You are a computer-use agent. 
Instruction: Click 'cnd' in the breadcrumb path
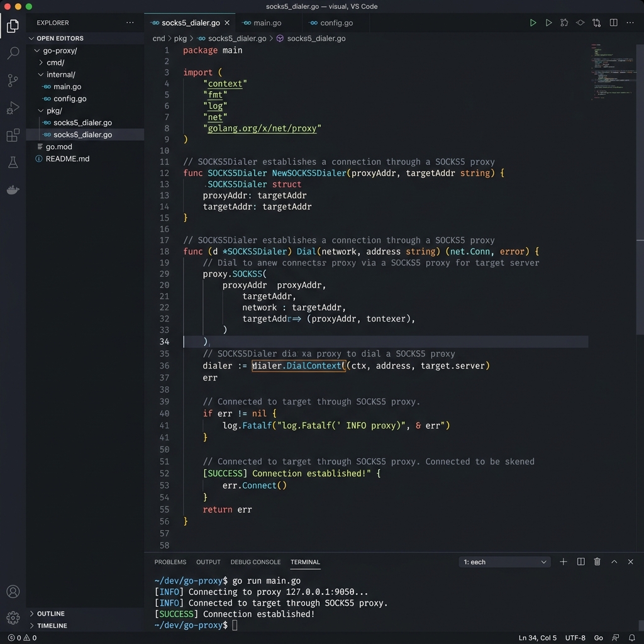click(x=158, y=38)
